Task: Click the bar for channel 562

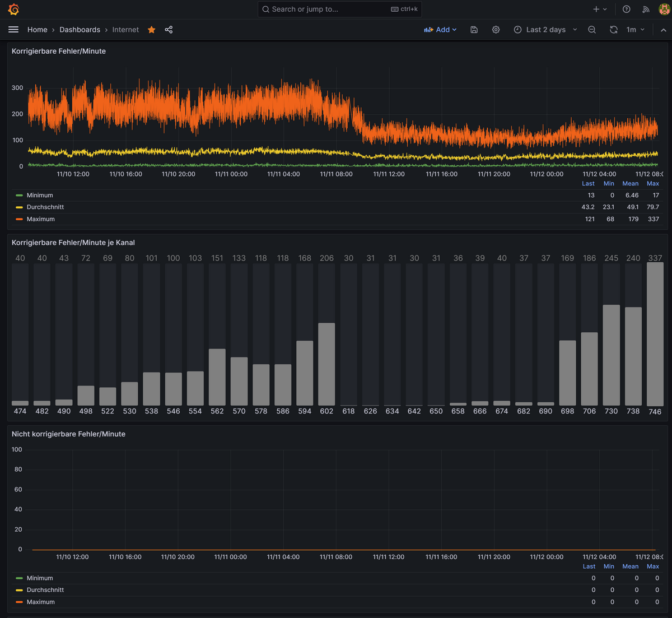Action: tap(217, 377)
